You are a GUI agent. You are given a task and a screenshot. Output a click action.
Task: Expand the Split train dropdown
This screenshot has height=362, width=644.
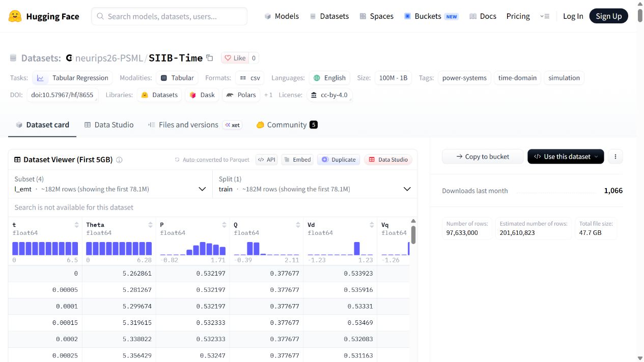(x=315, y=184)
